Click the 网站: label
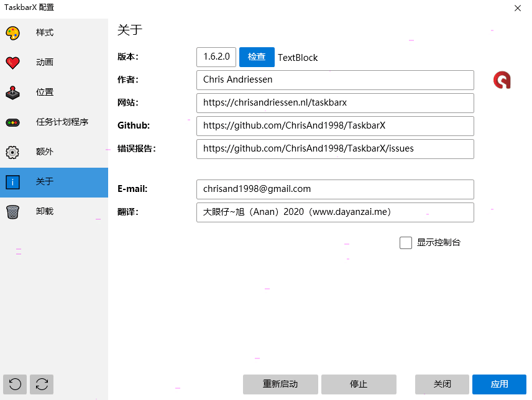 (128, 102)
